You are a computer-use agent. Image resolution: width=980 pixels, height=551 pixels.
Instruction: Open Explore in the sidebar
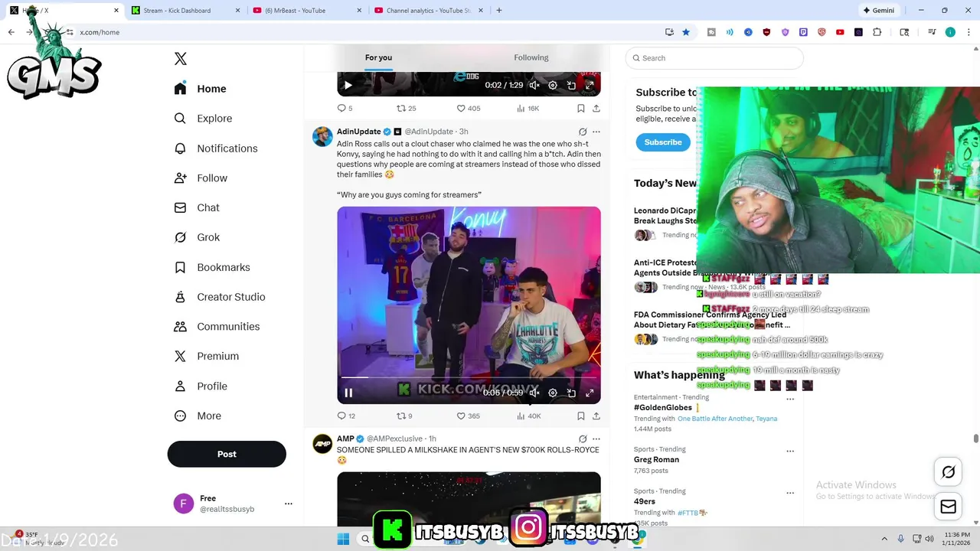[x=203, y=119]
